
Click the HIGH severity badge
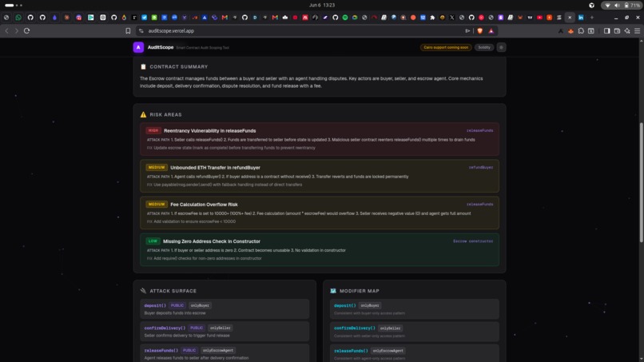click(x=153, y=131)
